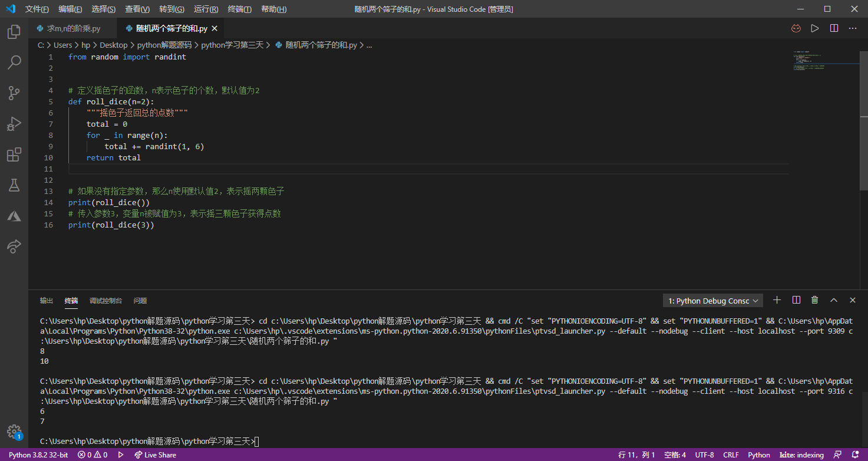Click 行 11, 列 1 go to line

tap(636, 455)
